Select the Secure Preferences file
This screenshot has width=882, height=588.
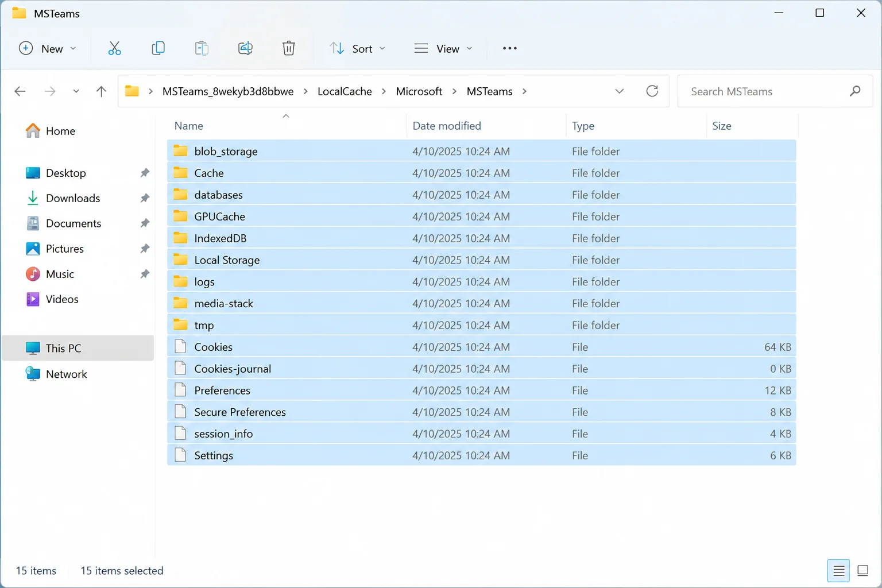point(482,412)
